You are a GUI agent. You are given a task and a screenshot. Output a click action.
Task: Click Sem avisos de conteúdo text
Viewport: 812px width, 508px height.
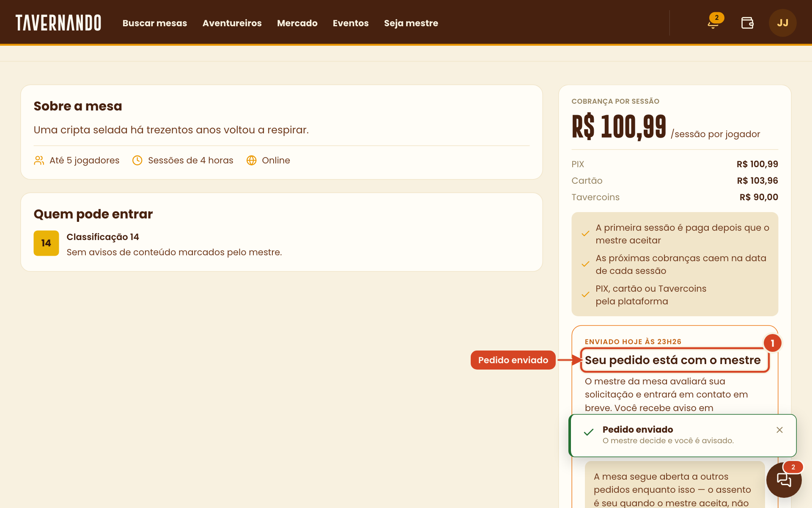coord(174,252)
